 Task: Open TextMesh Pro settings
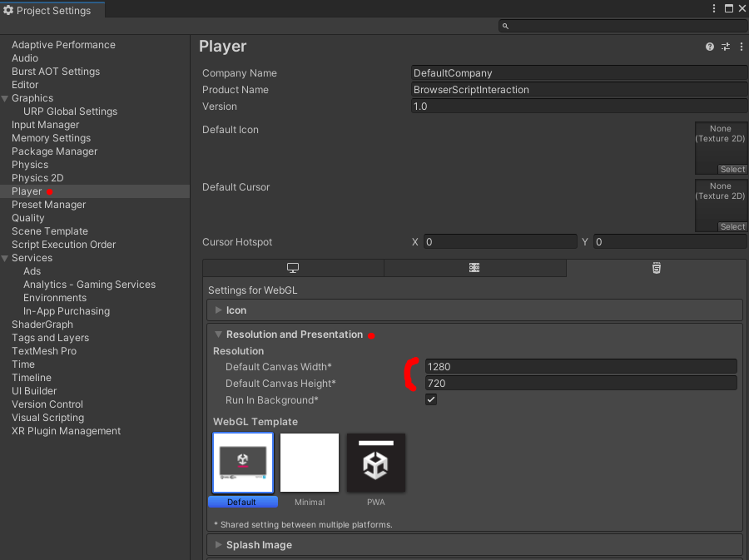[44, 351]
